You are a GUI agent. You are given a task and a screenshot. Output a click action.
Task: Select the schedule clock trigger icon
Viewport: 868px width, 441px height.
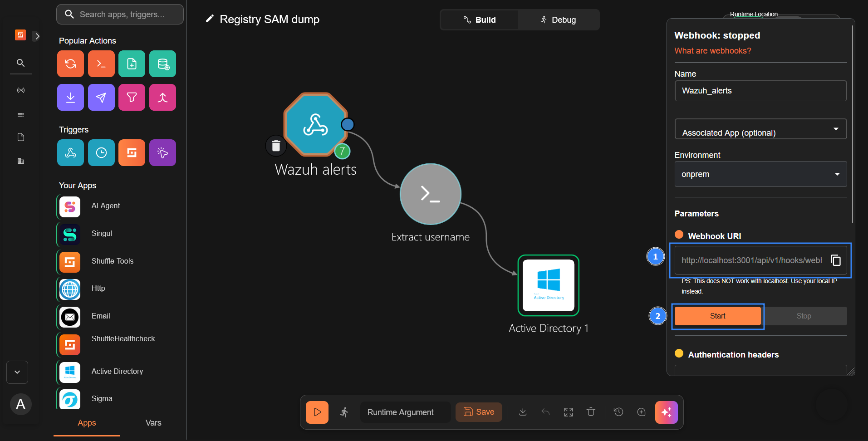101,152
